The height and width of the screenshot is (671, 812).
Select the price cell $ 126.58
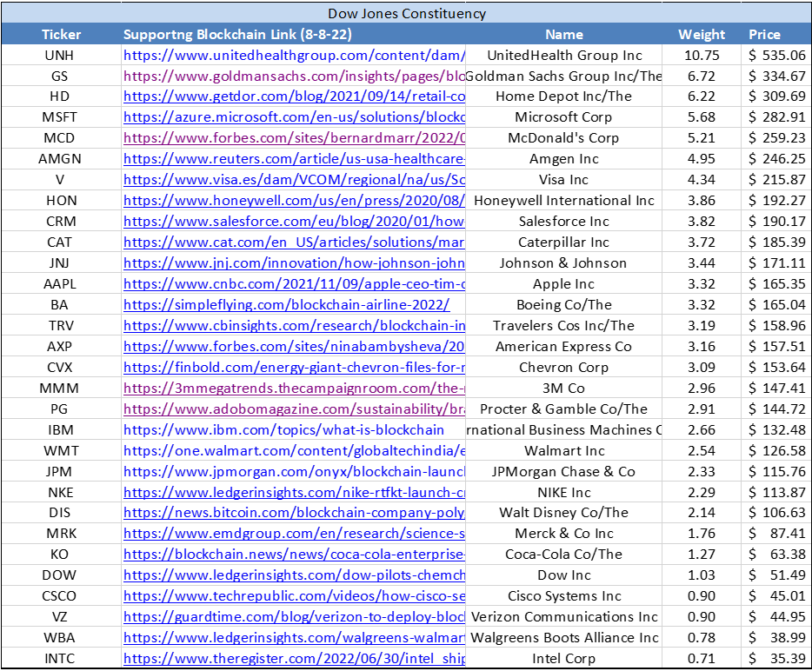pyautogui.click(x=776, y=450)
